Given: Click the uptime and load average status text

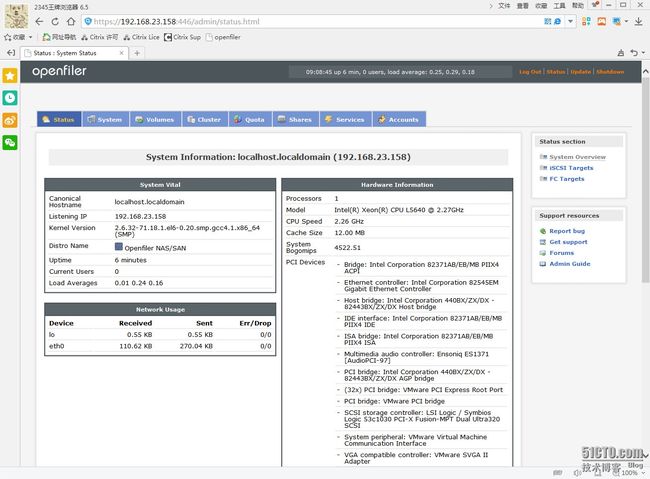Looking at the screenshot, I should tap(390, 72).
